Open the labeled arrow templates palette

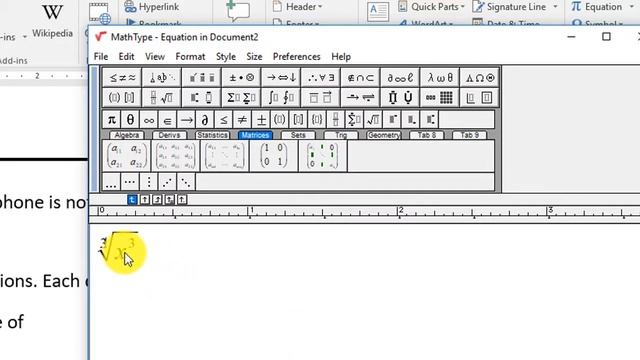[360, 98]
